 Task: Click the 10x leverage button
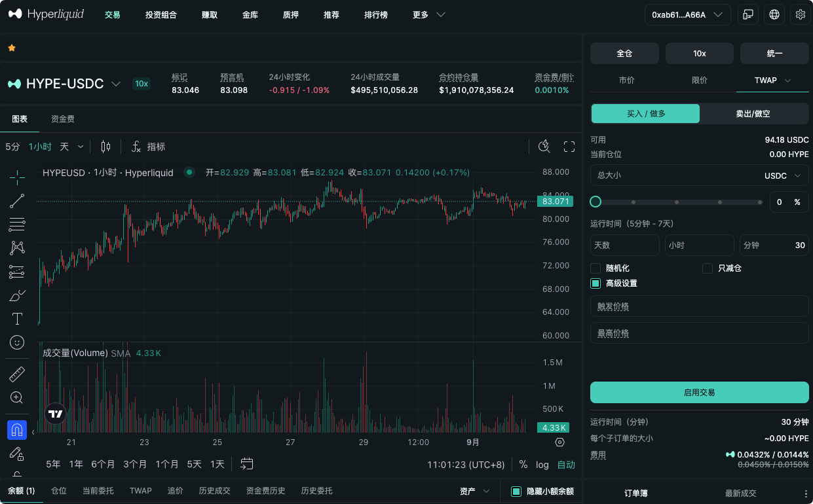(700, 54)
